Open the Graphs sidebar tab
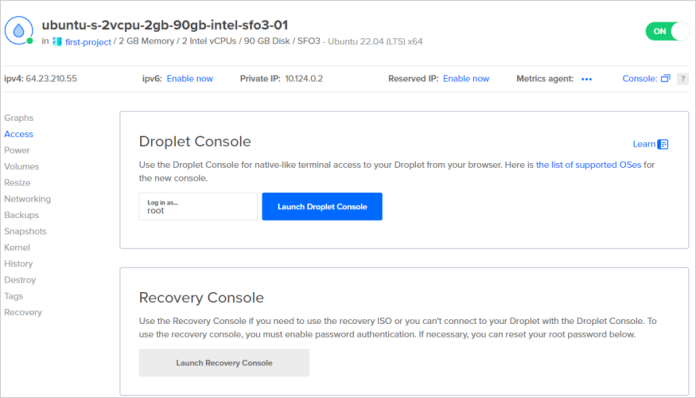Image resolution: width=696 pixels, height=398 pixels. [x=19, y=118]
